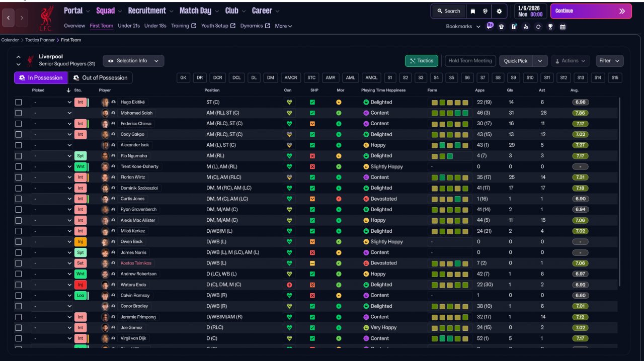Switch to Out of Possession view
The height and width of the screenshot is (361, 644).
(x=100, y=78)
